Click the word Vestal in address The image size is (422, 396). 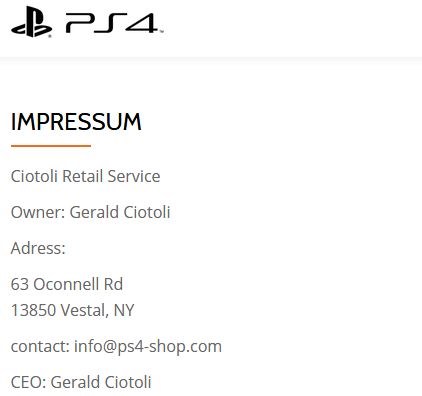coord(84,310)
